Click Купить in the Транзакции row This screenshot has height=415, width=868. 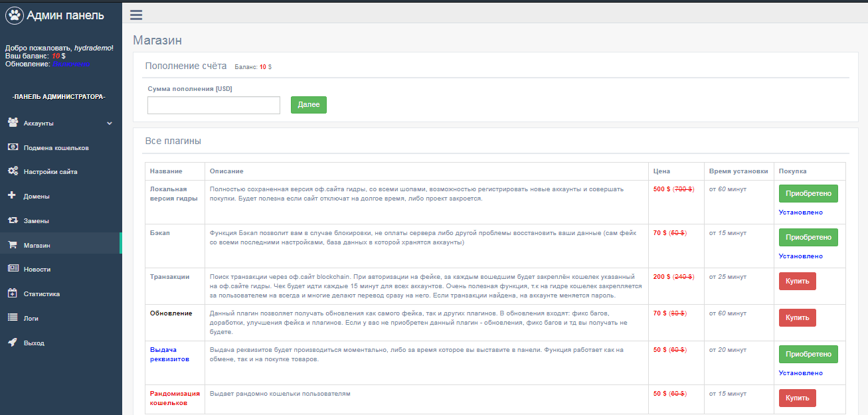coord(797,281)
